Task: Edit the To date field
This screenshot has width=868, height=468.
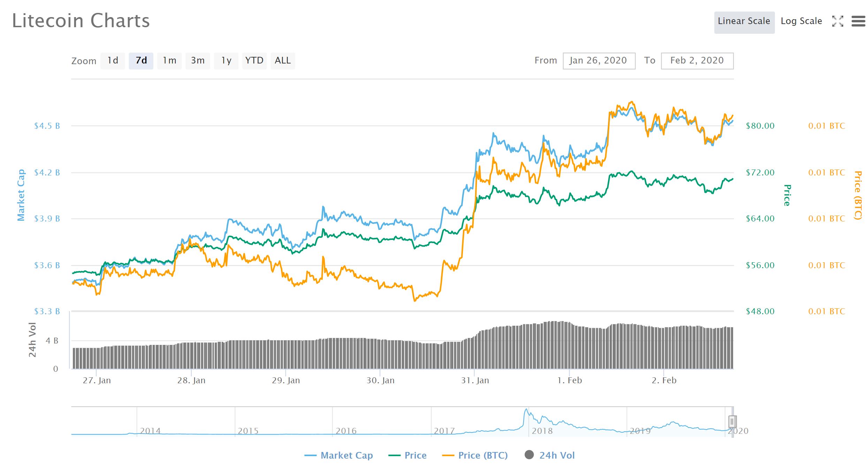Action: click(697, 61)
